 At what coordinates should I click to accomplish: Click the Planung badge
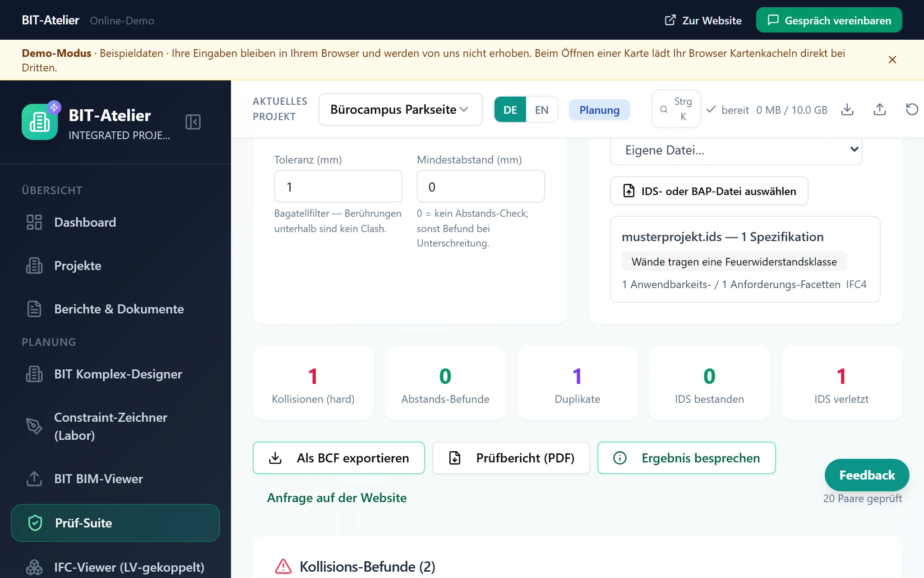coord(599,110)
